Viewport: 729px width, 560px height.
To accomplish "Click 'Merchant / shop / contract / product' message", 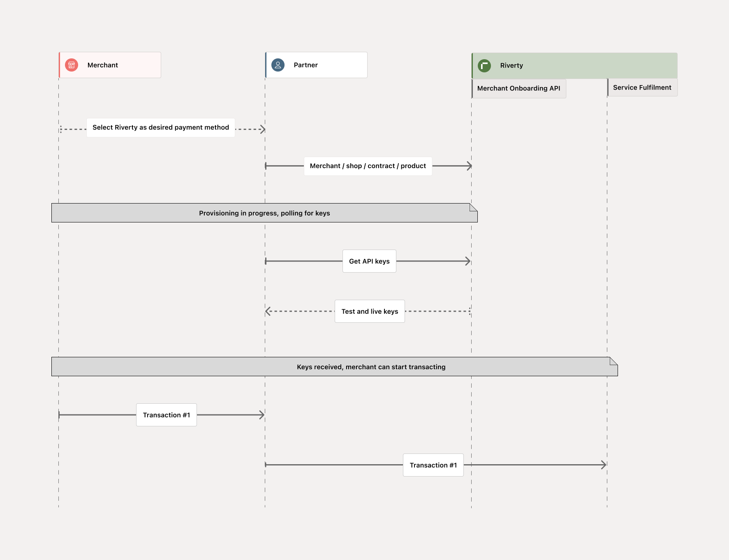I will click(368, 166).
